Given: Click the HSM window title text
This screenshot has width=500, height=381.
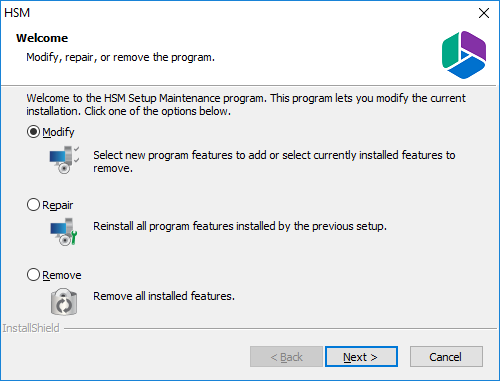Looking at the screenshot, I should 17,13.
